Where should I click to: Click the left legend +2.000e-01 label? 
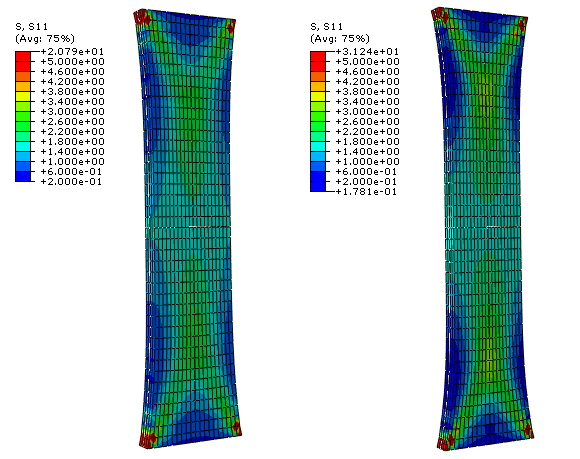pyautogui.click(x=71, y=182)
